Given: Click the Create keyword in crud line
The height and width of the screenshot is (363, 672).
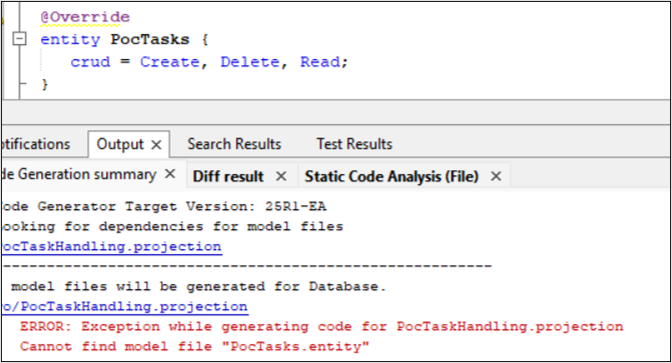Looking at the screenshot, I should coord(170,62).
